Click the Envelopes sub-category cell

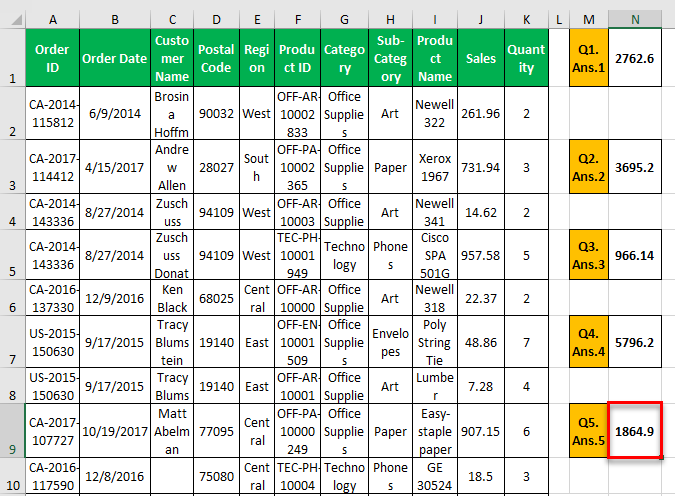pyautogui.click(x=390, y=342)
